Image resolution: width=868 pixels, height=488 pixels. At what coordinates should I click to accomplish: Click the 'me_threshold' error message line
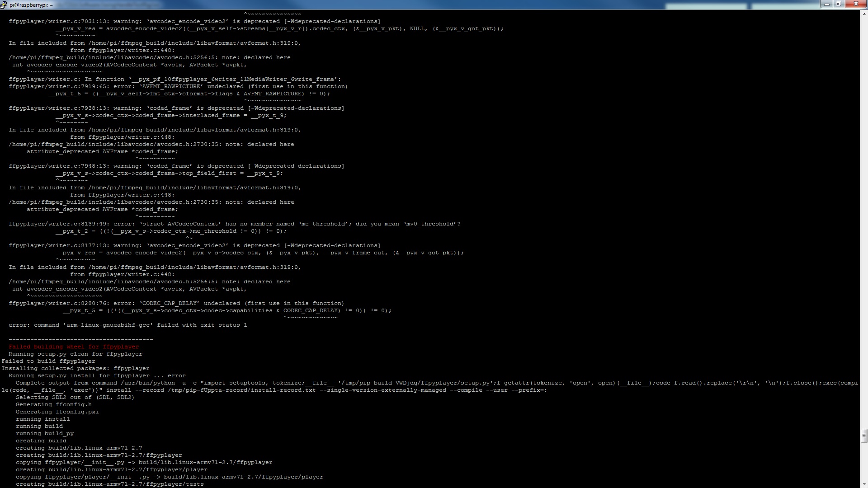pos(234,224)
